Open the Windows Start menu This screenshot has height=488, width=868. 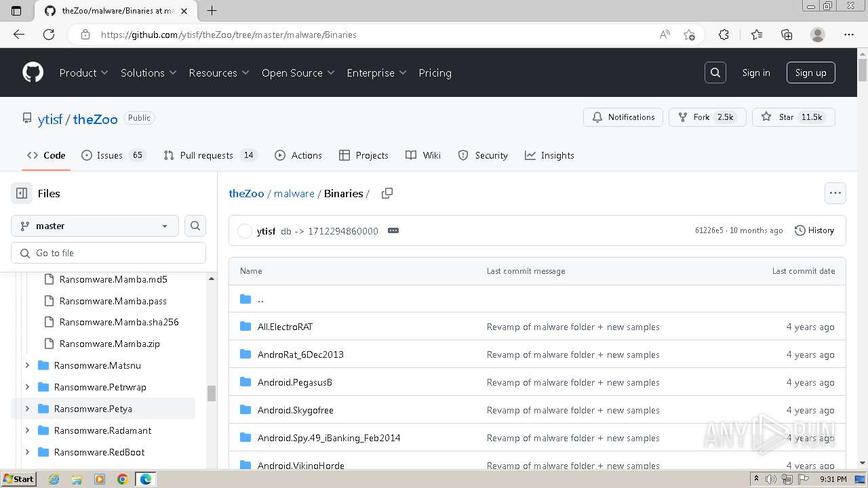tap(18, 479)
